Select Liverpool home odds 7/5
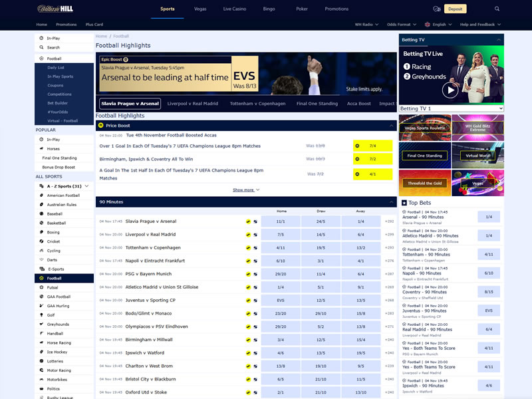Screen dimensions: 532x399 (281, 235)
